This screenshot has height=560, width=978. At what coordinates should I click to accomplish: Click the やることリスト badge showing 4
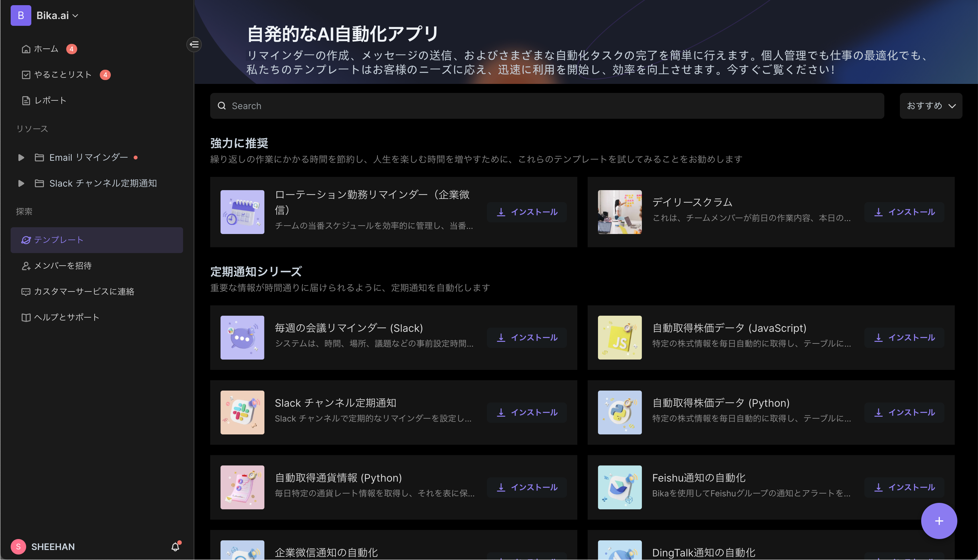(105, 75)
